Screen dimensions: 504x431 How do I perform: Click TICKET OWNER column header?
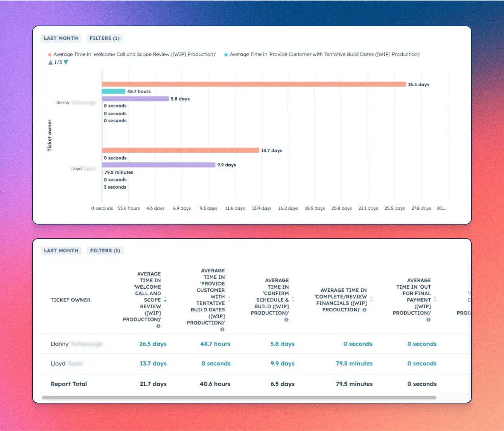pos(71,300)
